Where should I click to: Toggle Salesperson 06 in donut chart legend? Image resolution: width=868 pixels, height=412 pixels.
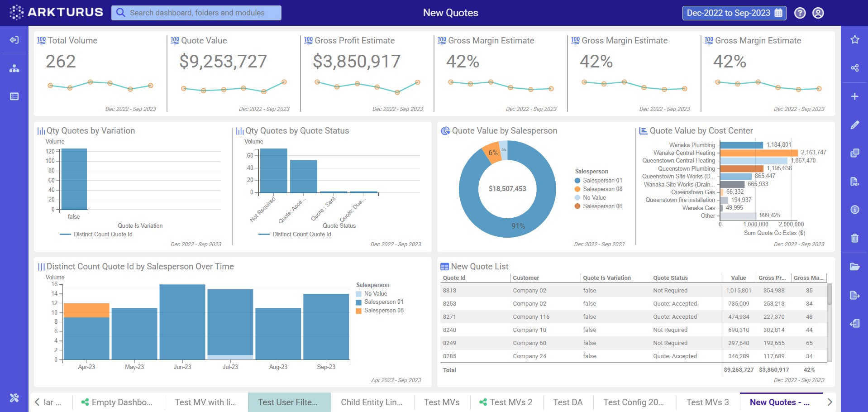(598, 206)
